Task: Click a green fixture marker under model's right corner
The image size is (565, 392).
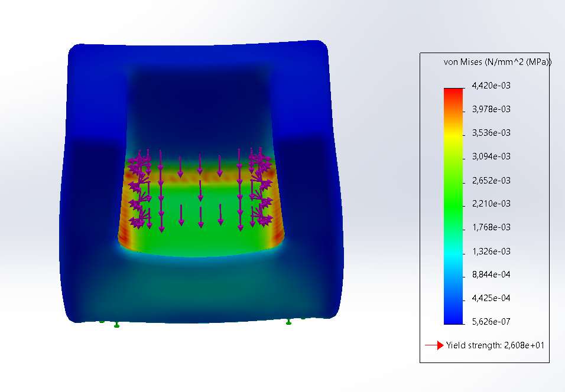Action: [288, 322]
